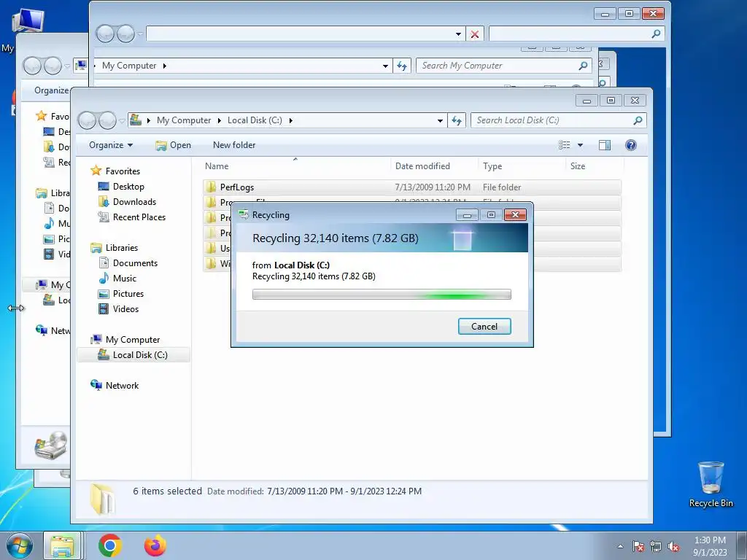Image resolution: width=747 pixels, height=560 pixels.
Task: Open the Organize menu in Local Disk window
Action: click(111, 145)
